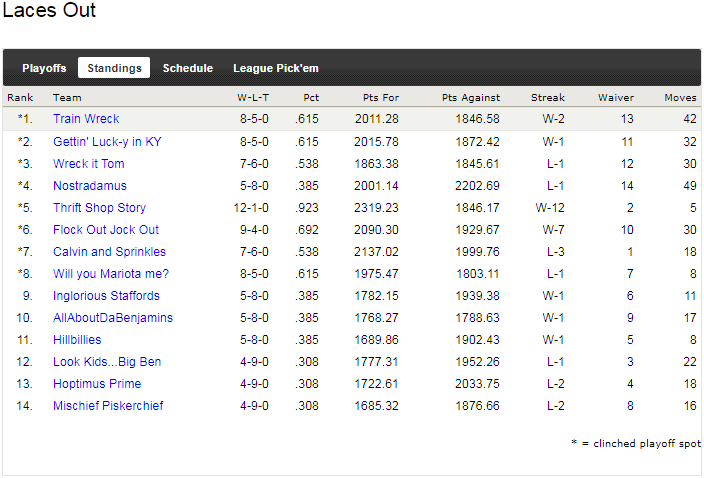This screenshot has width=704, height=478.
Task: Switch to the Schedule tab
Action: click(x=188, y=68)
